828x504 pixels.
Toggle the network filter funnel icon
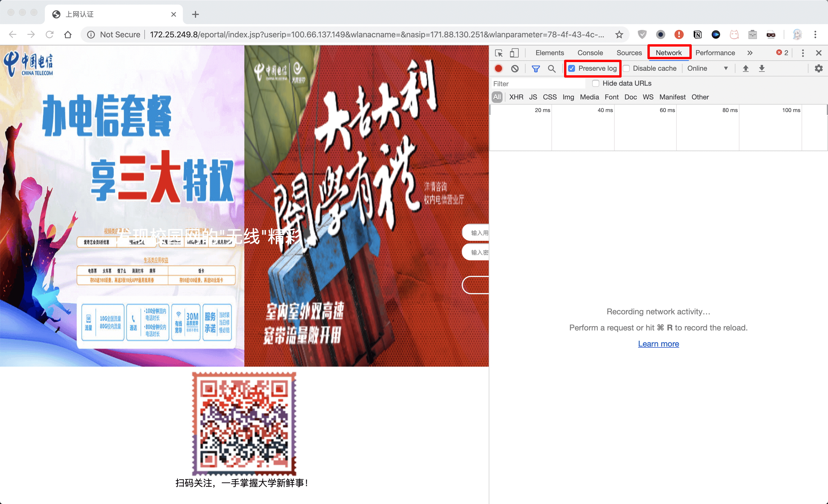pyautogui.click(x=536, y=68)
